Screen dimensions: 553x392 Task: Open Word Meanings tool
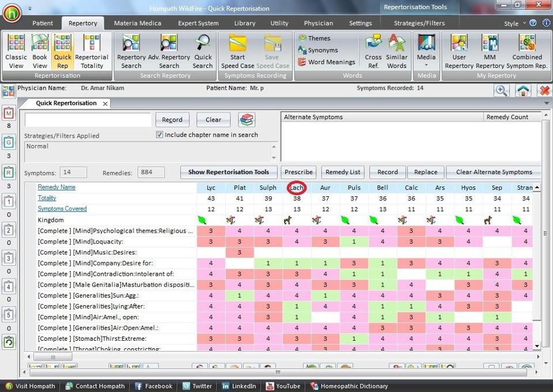click(x=327, y=62)
